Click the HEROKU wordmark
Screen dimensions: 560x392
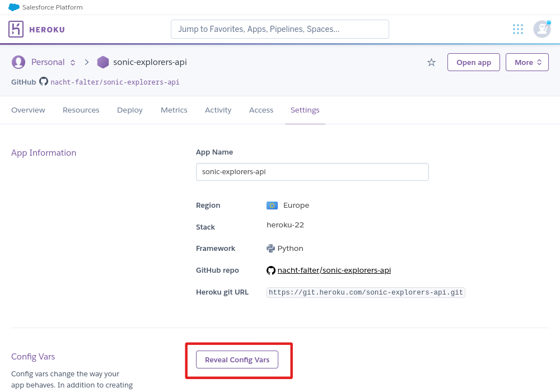[x=47, y=30]
